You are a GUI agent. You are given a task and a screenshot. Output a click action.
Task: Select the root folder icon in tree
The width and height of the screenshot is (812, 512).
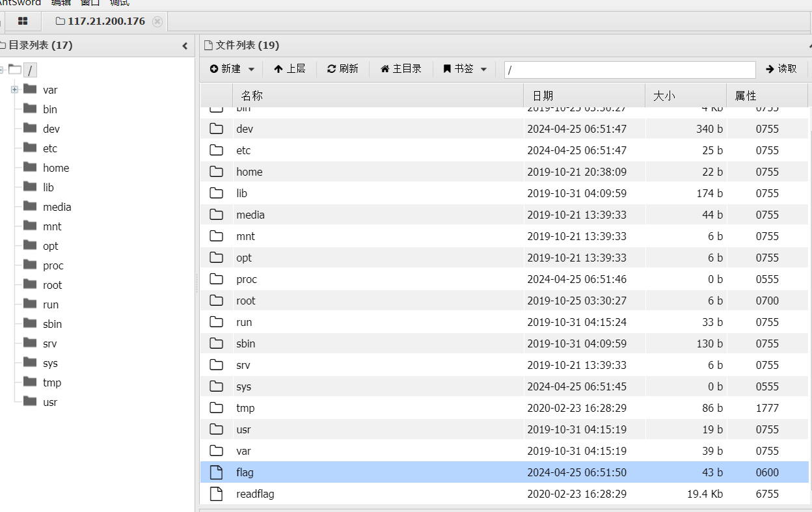point(30,284)
